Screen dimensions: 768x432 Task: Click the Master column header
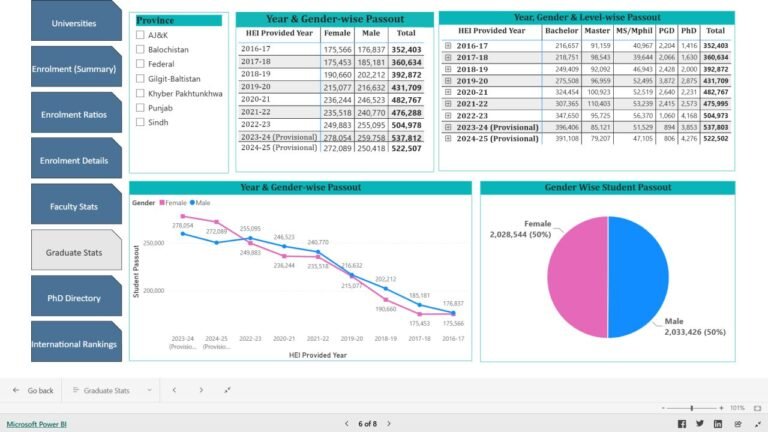tap(597, 30)
